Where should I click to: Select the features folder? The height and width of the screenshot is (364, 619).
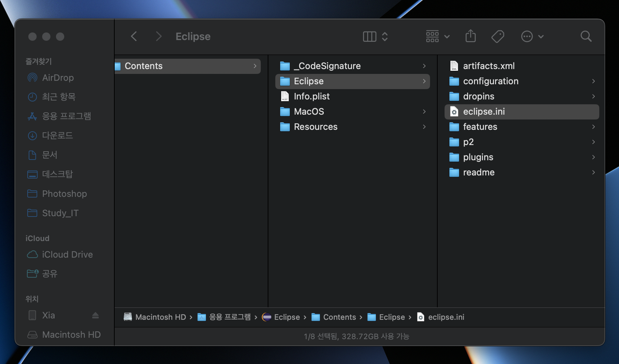522,127
